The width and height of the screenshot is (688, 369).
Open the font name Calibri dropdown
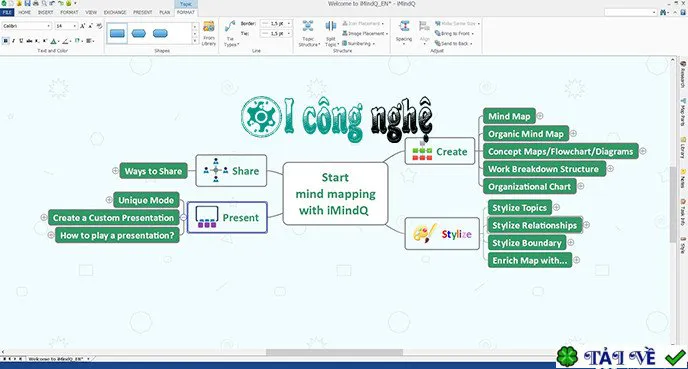(48, 26)
